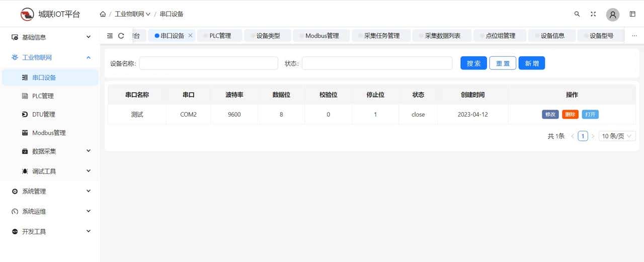Open the 工业物联网 breadcrumb dropdown
644x262 pixels.
pyautogui.click(x=132, y=14)
